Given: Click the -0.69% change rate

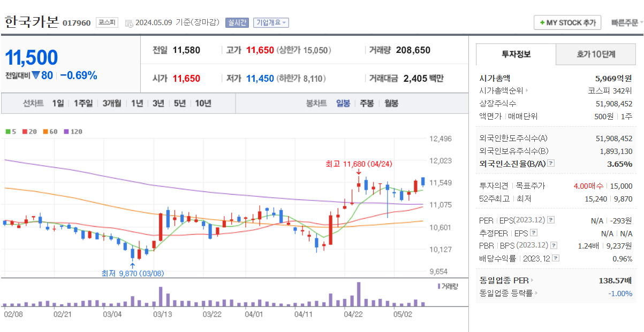Looking at the screenshot, I should pos(79,75).
